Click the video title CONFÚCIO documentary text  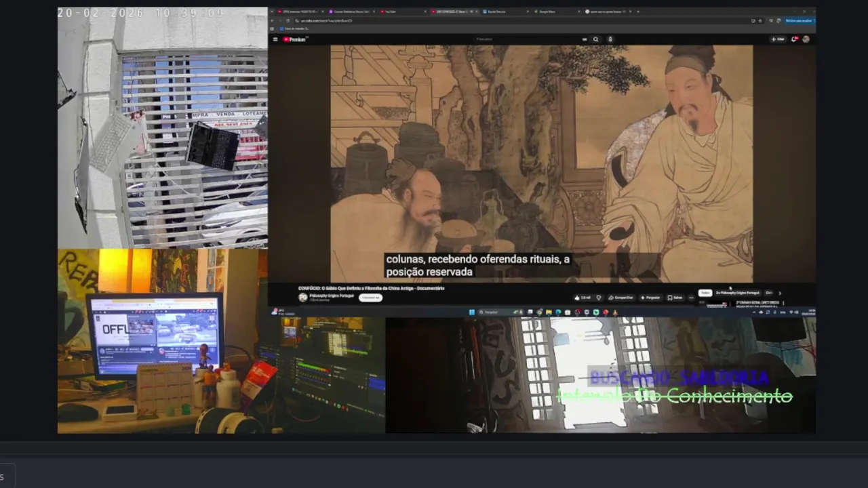(x=371, y=288)
